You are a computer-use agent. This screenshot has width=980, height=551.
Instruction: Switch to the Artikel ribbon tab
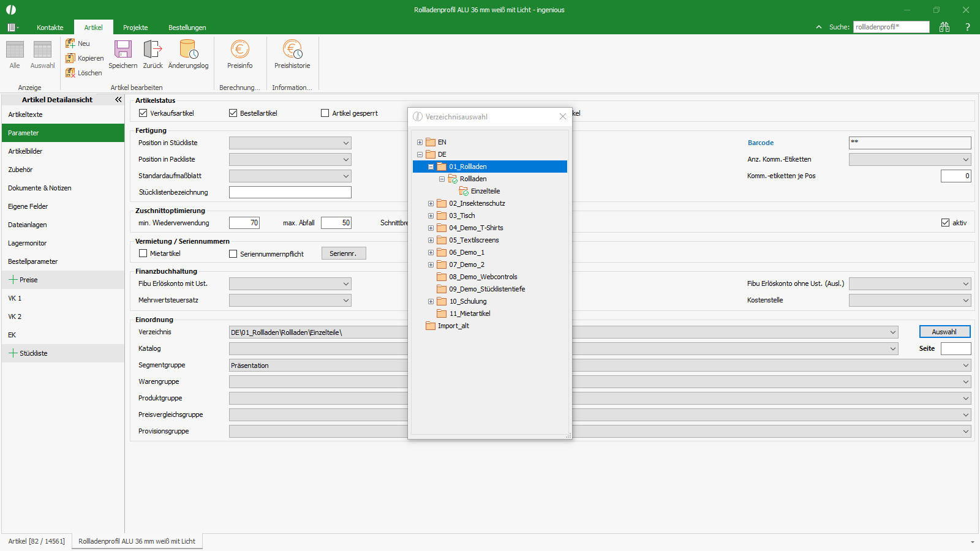(94, 28)
